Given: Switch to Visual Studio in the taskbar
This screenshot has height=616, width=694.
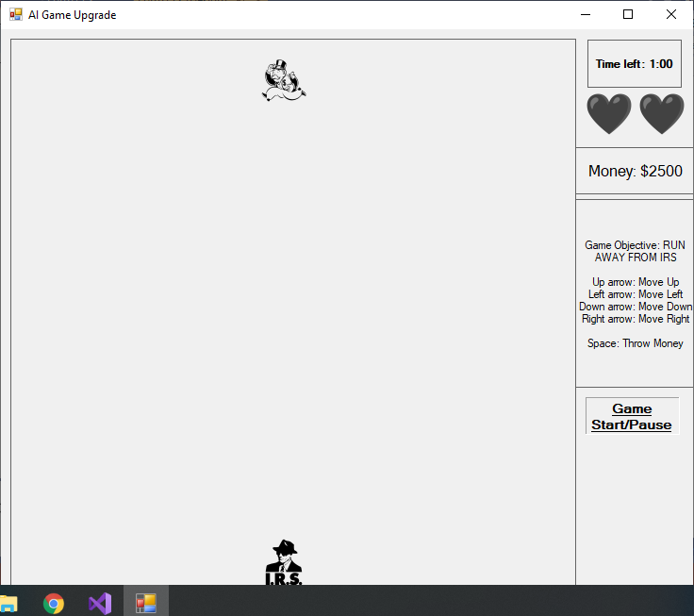Looking at the screenshot, I should pos(100,603).
